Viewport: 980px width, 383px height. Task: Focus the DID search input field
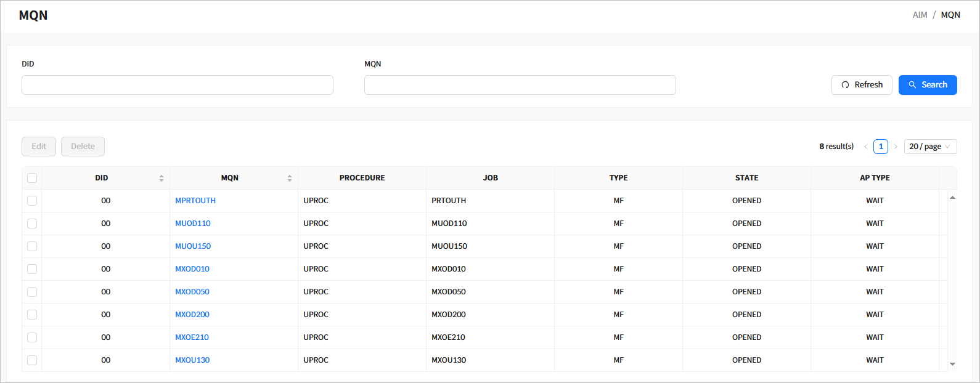pyautogui.click(x=178, y=85)
